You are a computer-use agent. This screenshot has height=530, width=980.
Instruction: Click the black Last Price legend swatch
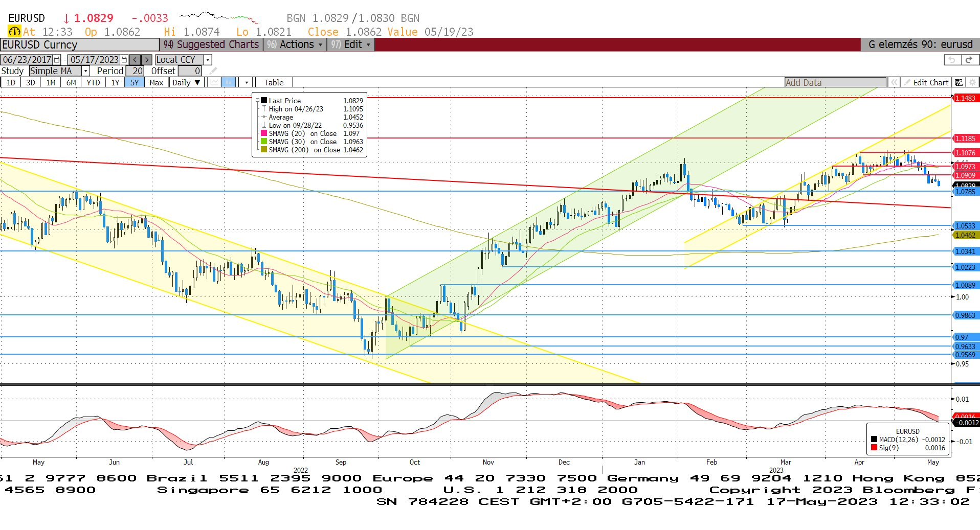coord(264,101)
